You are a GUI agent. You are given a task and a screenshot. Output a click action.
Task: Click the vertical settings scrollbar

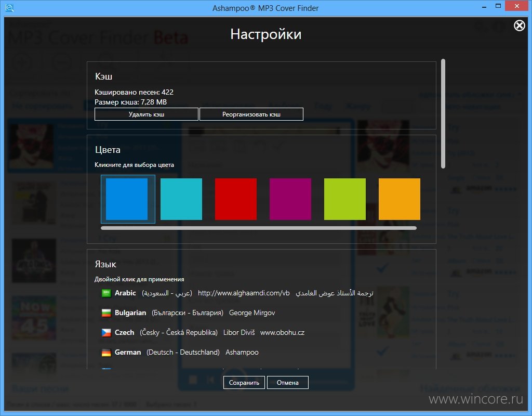click(x=443, y=113)
